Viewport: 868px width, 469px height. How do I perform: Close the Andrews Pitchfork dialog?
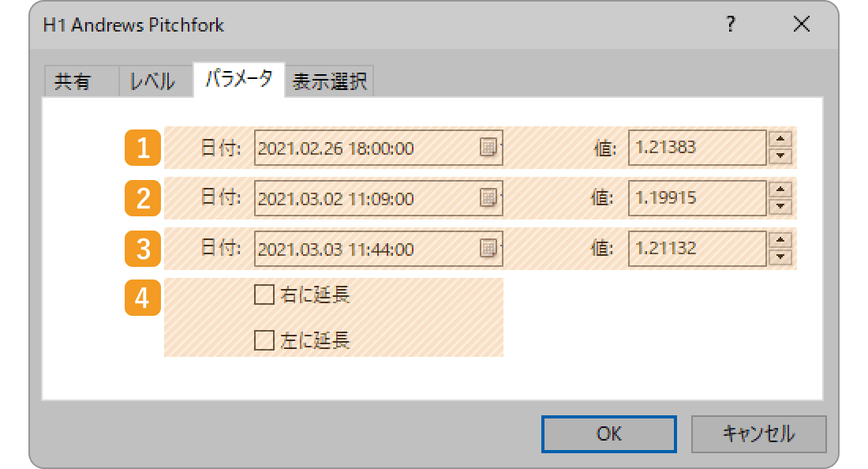click(x=801, y=24)
